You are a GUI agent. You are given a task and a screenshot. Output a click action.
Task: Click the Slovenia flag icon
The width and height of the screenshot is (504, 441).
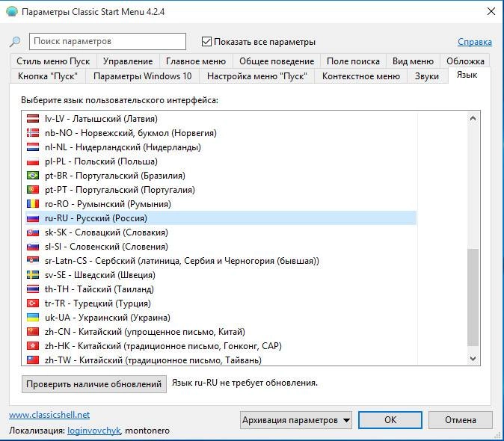(33, 247)
